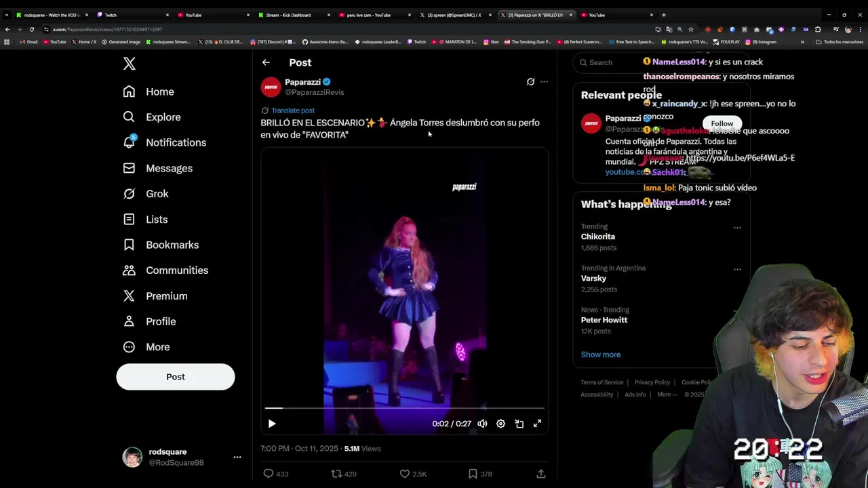This screenshot has width=868, height=488.
Task: Click Translate post link
Action: (x=293, y=110)
